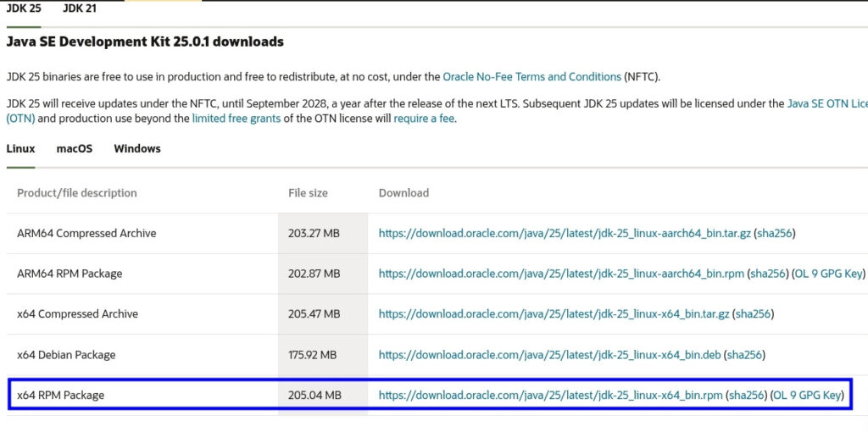Click the Product/file description column header
Image resolution: width=868 pixels, height=432 pixels.
click(x=77, y=193)
